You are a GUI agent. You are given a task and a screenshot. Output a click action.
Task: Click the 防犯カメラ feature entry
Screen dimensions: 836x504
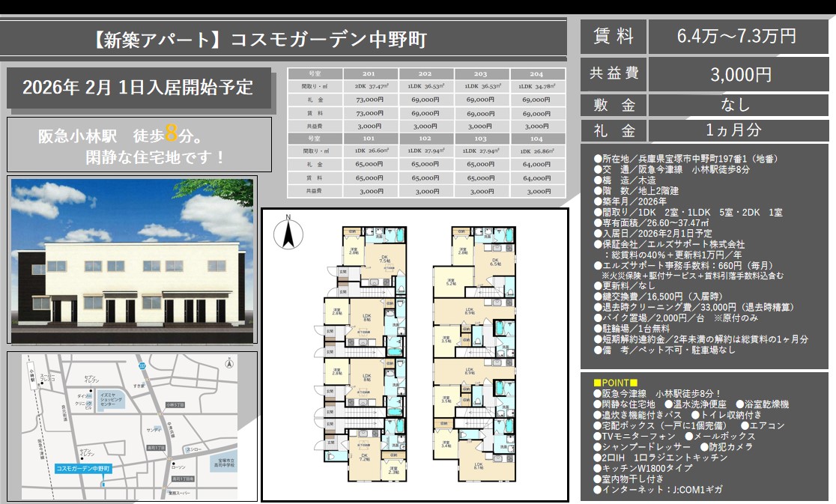pyautogui.click(x=729, y=447)
